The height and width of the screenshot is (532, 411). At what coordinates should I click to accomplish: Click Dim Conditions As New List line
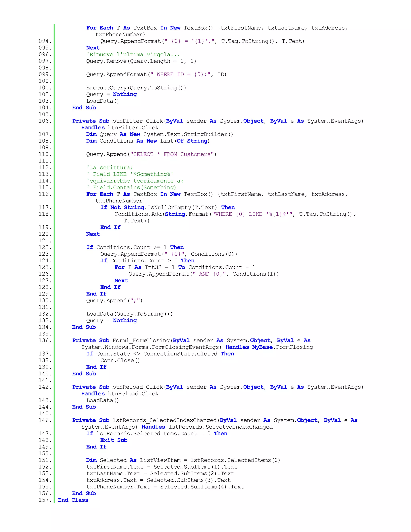click(x=148, y=141)
